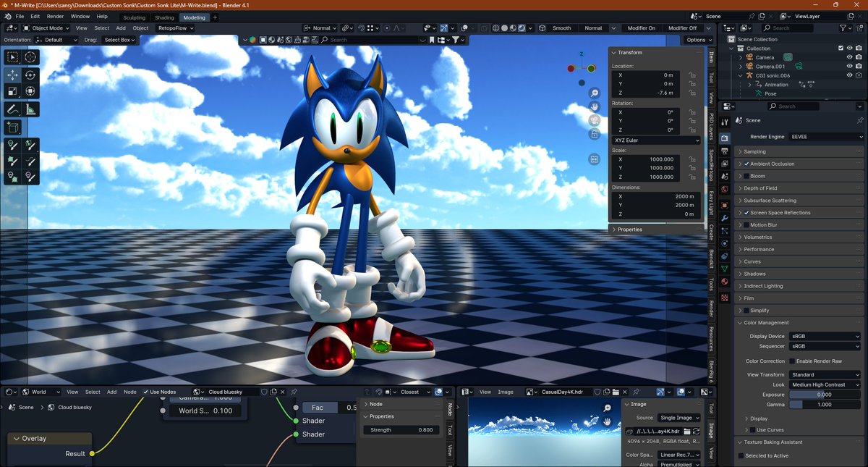Disable Screen Space Reflections checkbox
Image resolution: width=868 pixels, height=467 pixels.
(746, 213)
